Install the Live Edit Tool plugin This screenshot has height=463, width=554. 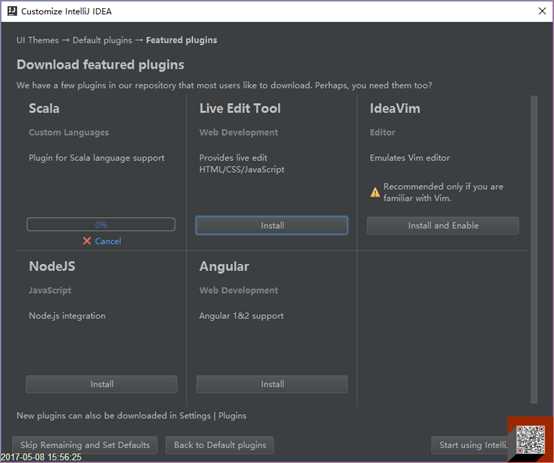tap(272, 225)
